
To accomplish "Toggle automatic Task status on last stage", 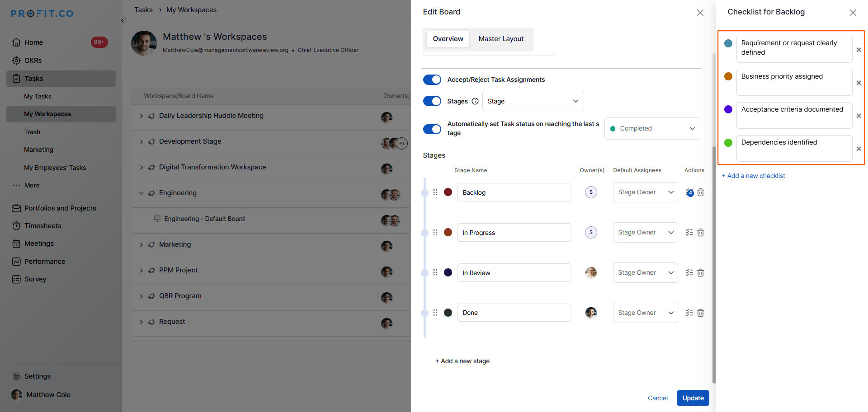I will (432, 129).
